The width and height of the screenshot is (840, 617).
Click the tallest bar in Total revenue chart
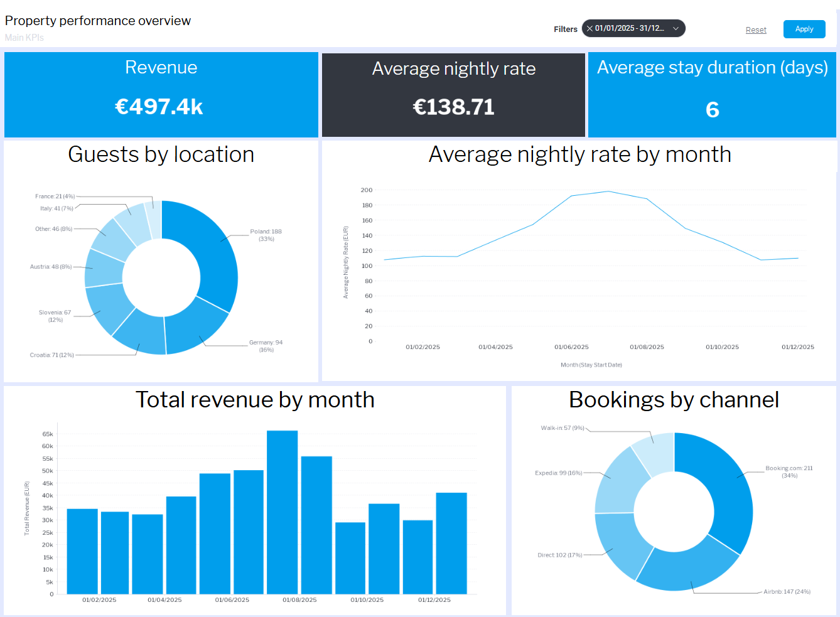pos(282,512)
